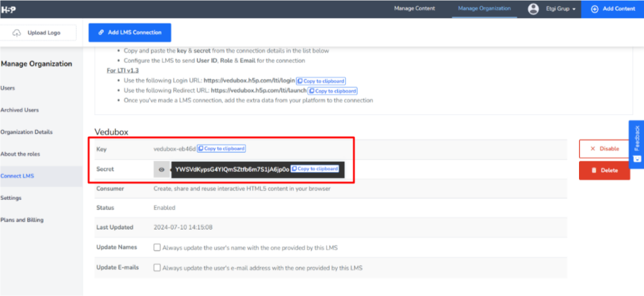Open Plans and Billing page
Screen dimensions: 644x296
pyautogui.click(x=22, y=220)
